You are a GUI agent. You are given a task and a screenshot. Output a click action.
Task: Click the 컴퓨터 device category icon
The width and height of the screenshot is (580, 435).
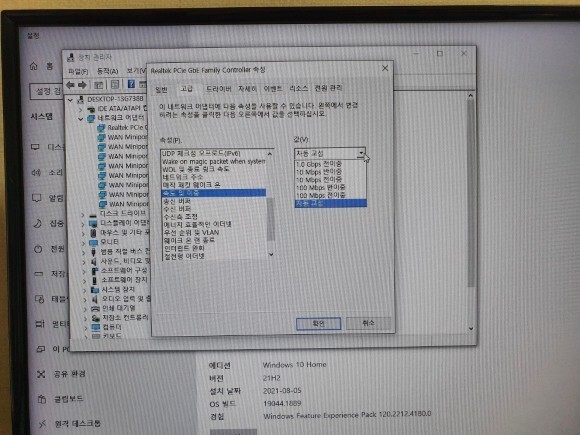pyautogui.click(x=96, y=327)
